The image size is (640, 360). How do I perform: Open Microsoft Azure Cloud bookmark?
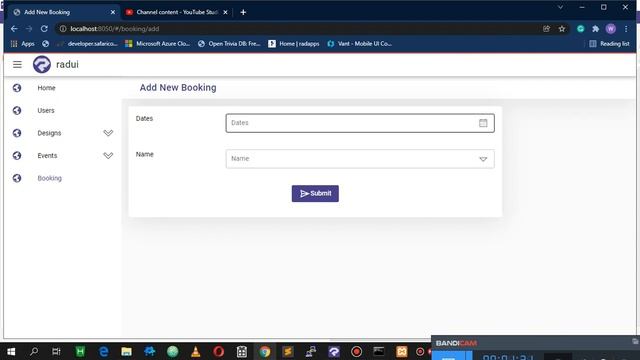(x=158, y=44)
